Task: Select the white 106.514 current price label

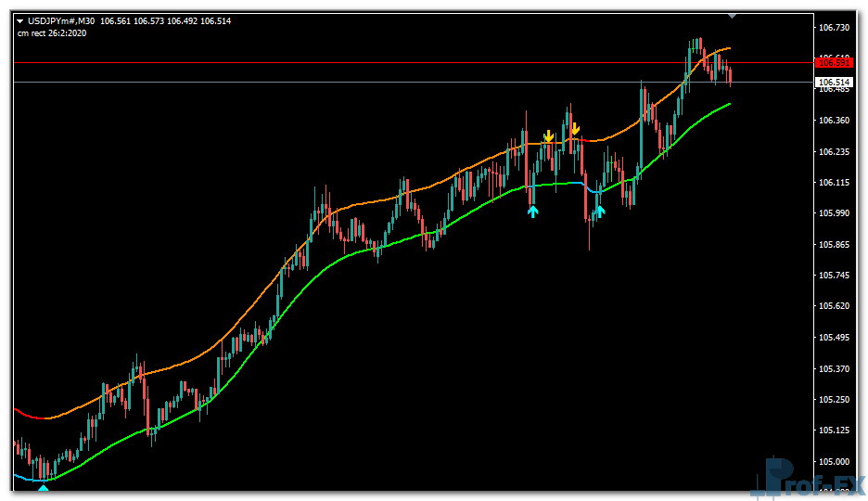Action: [833, 83]
